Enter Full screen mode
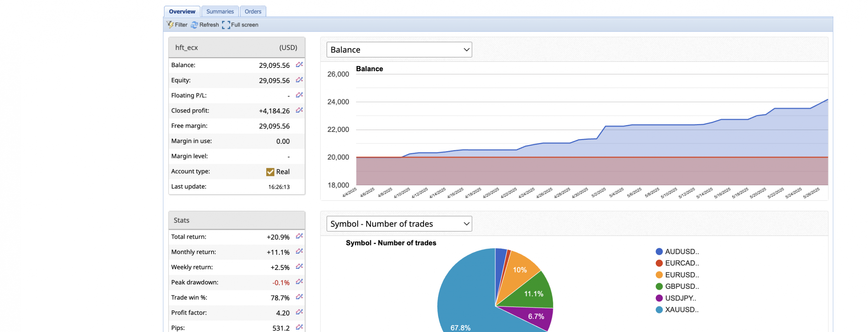The image size is (868, 332). (x=240, y=25)
